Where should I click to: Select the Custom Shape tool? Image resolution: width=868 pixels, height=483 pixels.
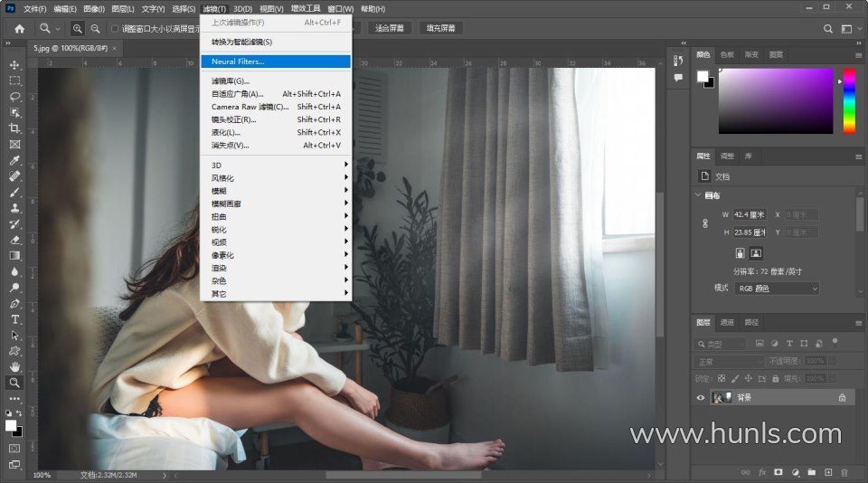(x=15, y=351)
